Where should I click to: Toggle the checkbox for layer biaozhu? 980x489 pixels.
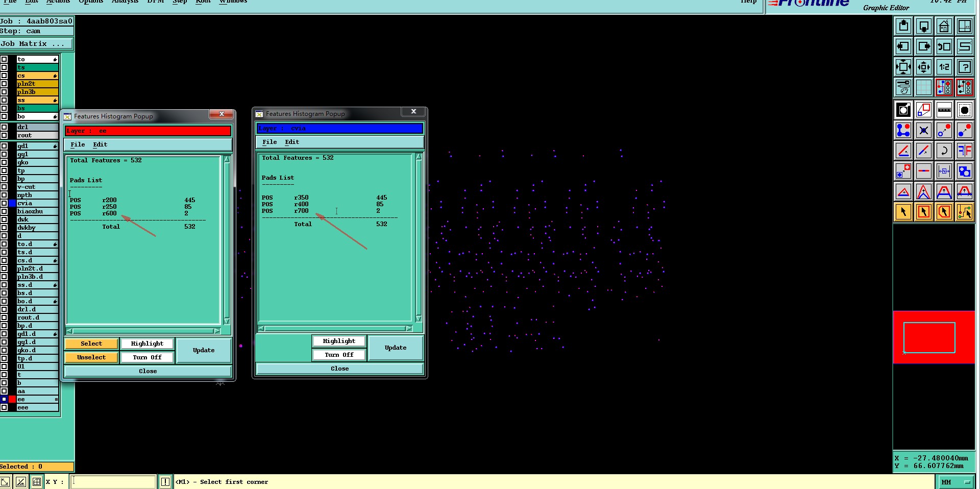[x=4, y=211]
